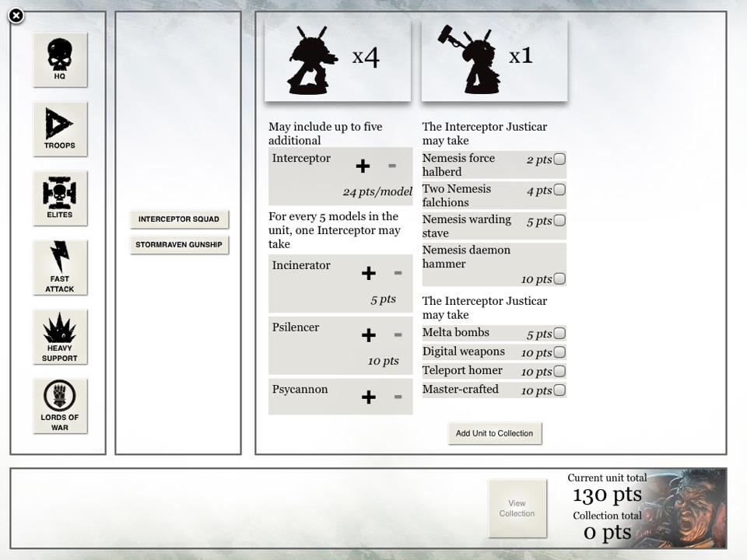
Task: Tick the Nemesis force halberd checkbox
Action: [559, 159]
